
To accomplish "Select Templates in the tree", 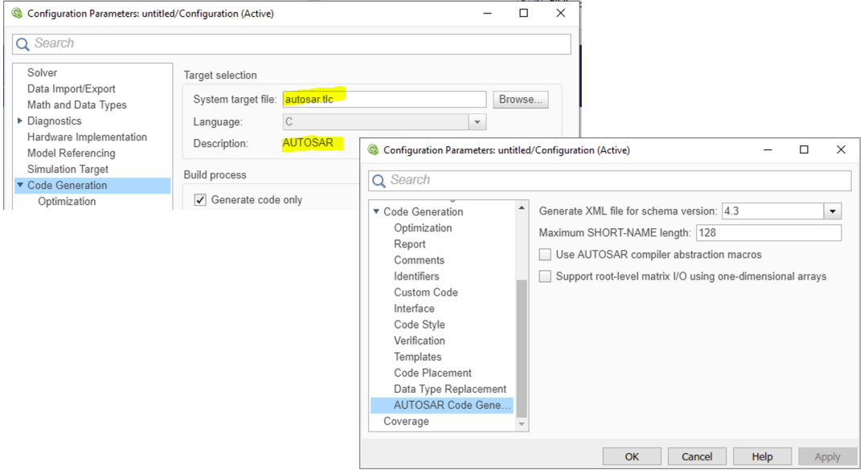I will click(x=417, y=357).
